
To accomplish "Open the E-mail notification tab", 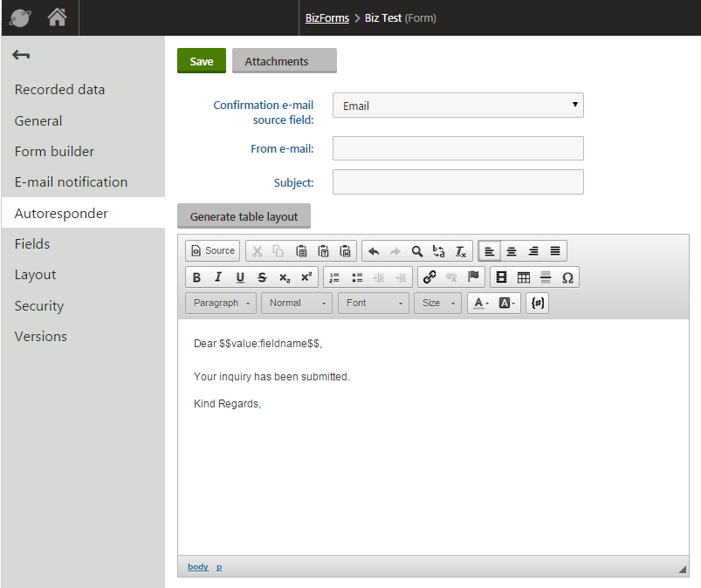I will (71, 182).
